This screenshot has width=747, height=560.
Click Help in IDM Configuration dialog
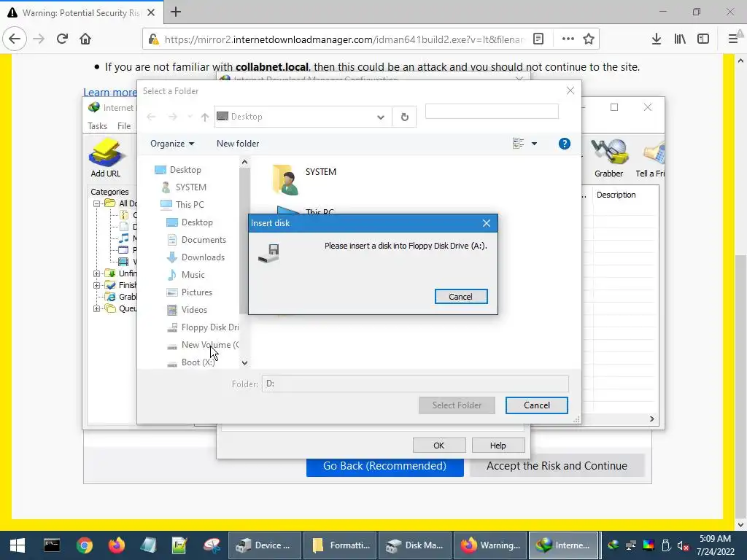coord(498,446)
